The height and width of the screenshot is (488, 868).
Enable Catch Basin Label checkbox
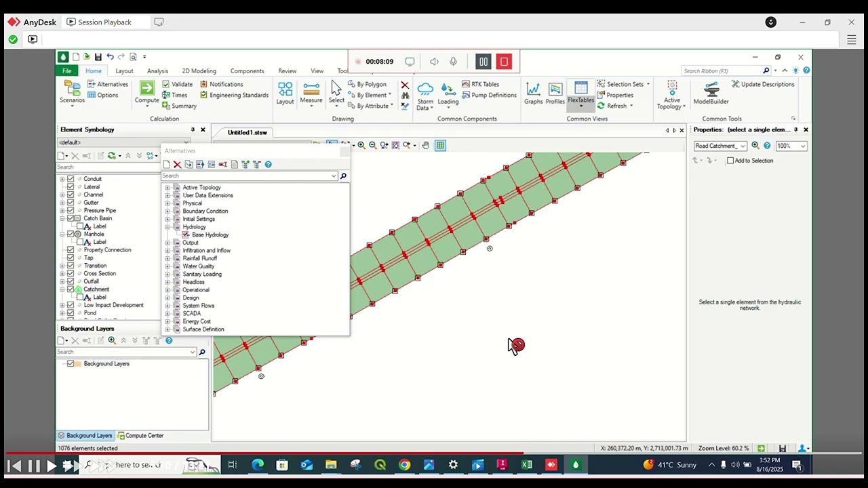coord(80,226)
